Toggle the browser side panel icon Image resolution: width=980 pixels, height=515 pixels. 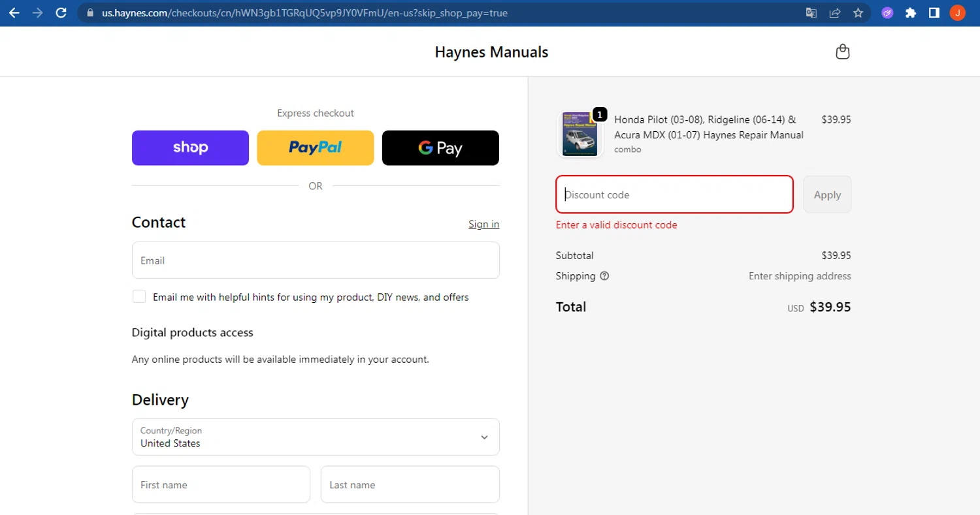click(x=934, y=12)
